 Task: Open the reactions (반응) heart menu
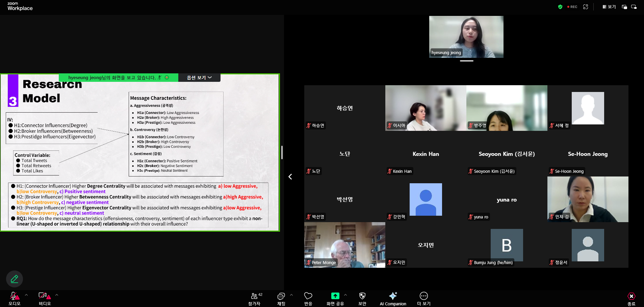point(308,299)
